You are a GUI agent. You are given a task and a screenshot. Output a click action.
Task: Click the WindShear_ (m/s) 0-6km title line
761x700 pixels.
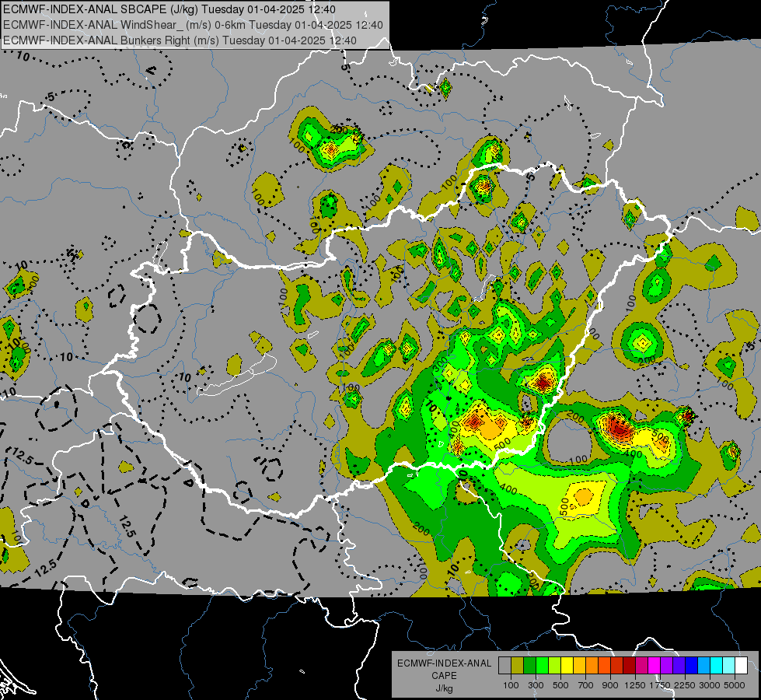click(193, 25)
